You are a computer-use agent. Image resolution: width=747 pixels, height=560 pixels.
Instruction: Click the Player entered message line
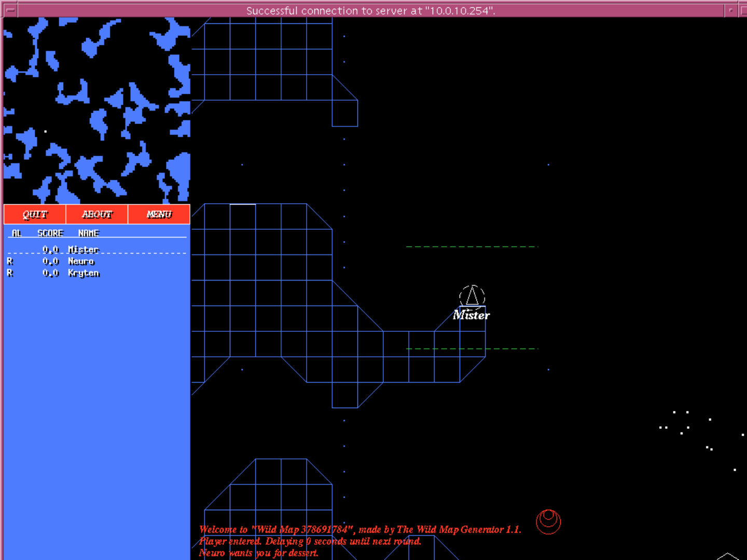click(310, 541)
